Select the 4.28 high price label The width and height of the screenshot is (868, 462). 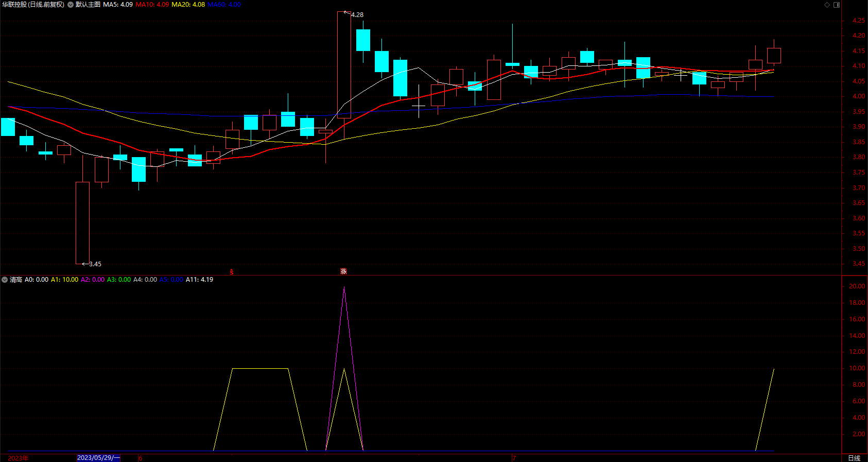(357, 15)
